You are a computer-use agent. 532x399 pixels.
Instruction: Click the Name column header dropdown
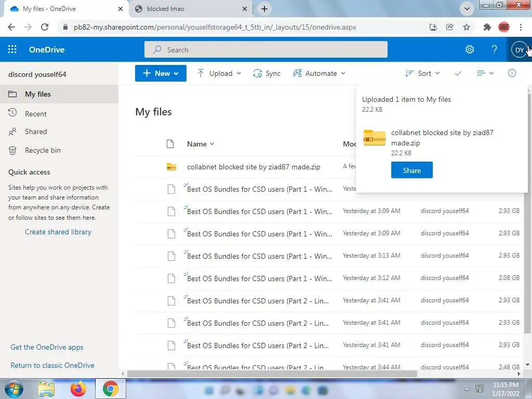pyautogui.click(x=201, y=144)
